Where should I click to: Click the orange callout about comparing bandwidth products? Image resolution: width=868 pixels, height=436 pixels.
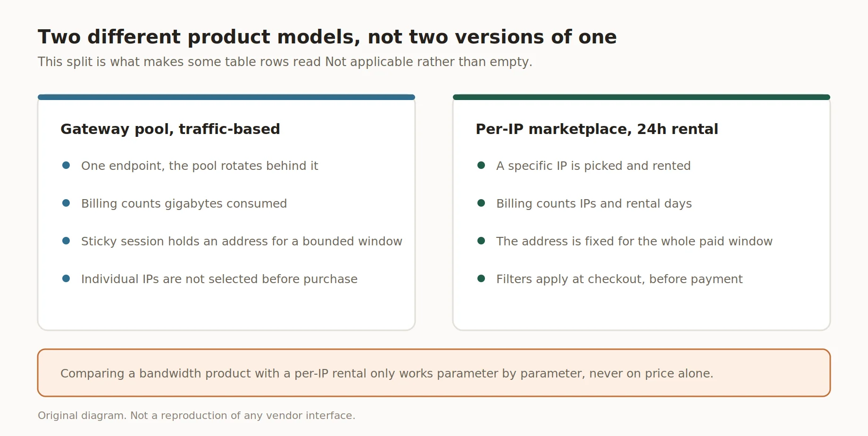pos(434,373)
